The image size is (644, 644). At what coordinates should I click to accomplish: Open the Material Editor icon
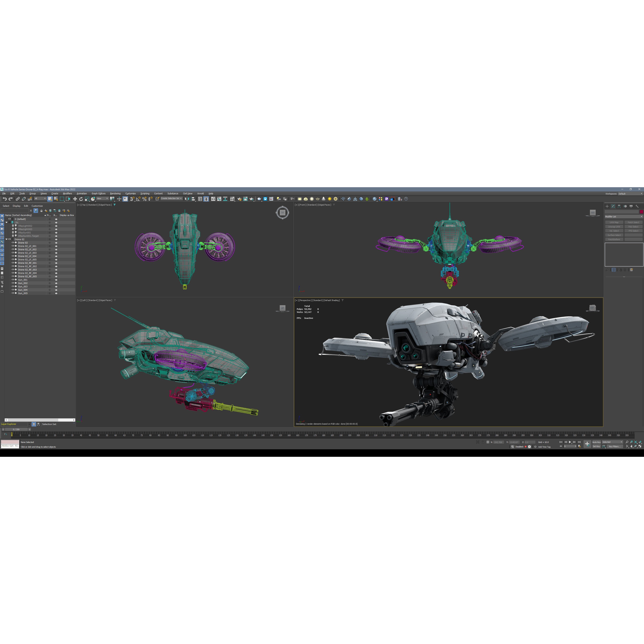(x=232, y=199)
